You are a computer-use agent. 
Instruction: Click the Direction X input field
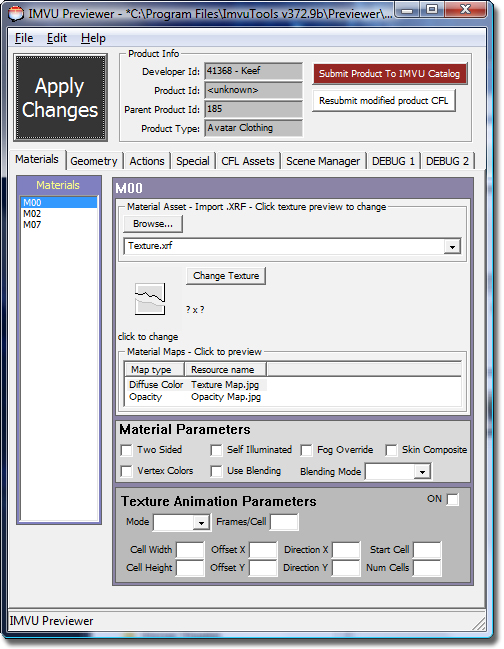click(x=346, y=550)
